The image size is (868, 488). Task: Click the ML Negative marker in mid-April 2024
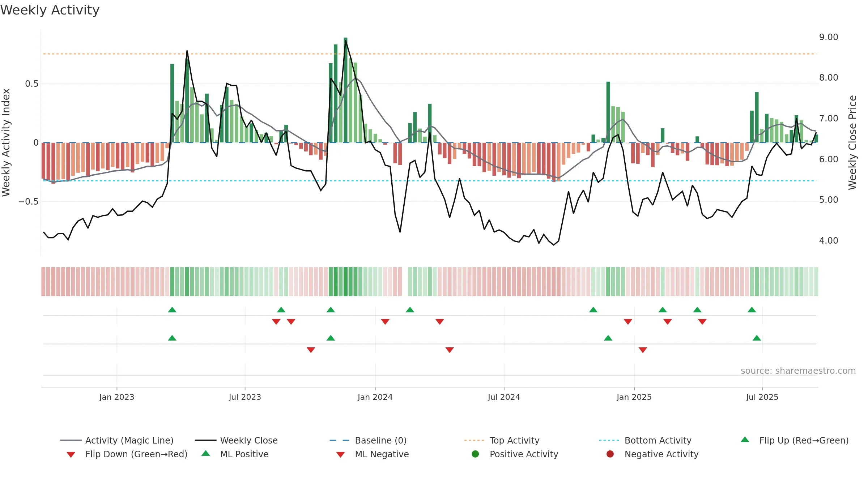click(x=450, y=350)
